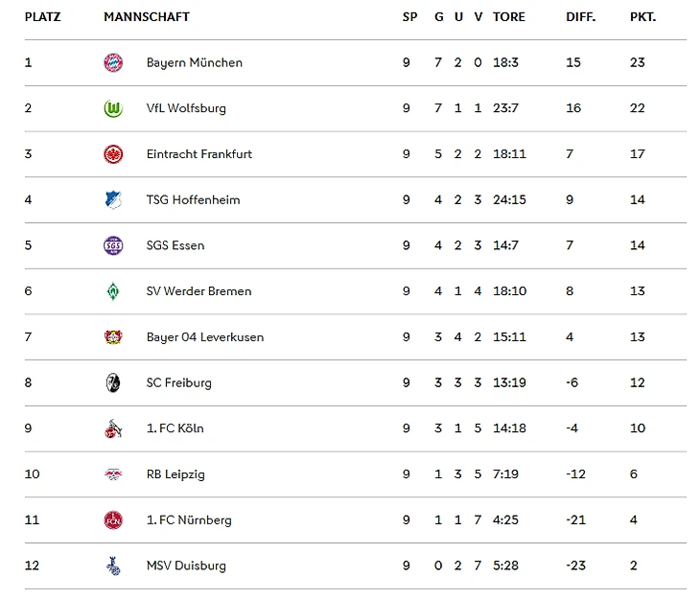Screen dimensions: 700x600
Task: Click the 1. FC Köln goat logo
Action: pyautogui.click(x=113, y=428)
